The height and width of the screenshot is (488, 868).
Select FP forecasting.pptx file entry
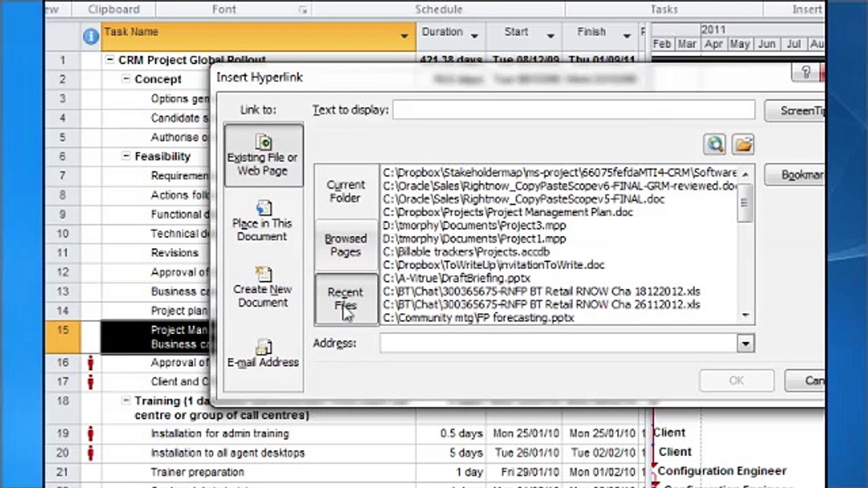(478, 317)
